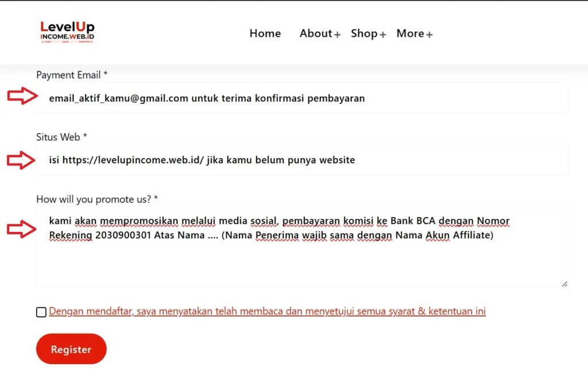Open the Shop dropdown menu

click(364, 34)
